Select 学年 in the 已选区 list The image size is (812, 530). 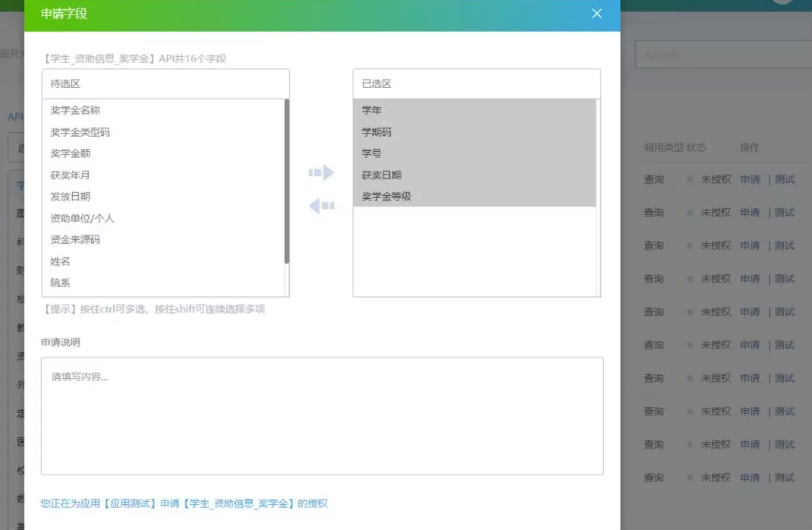pos(474,110)
